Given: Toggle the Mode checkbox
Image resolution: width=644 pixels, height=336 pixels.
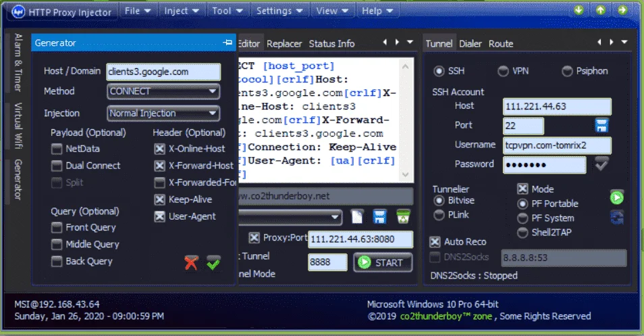Looking at the screenshot, I should point(522,189).
